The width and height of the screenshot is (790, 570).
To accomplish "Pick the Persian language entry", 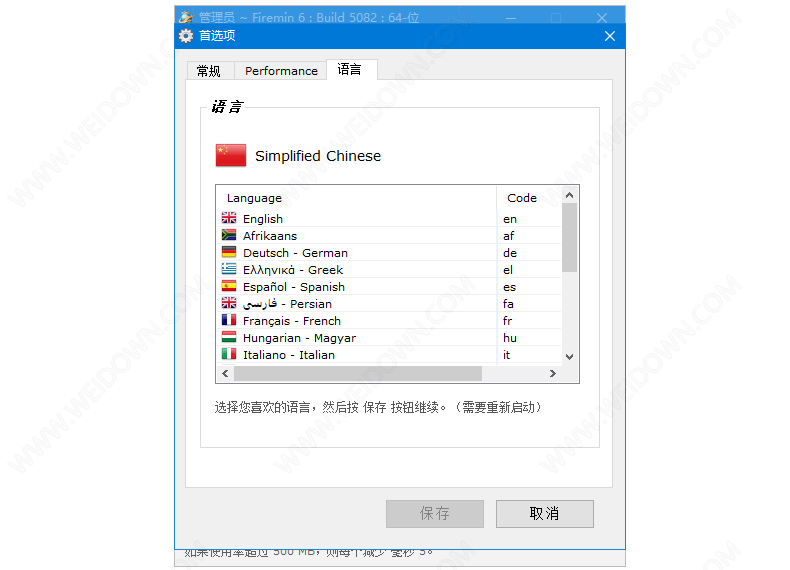I will pyautogui.click(x=390, y=304).
